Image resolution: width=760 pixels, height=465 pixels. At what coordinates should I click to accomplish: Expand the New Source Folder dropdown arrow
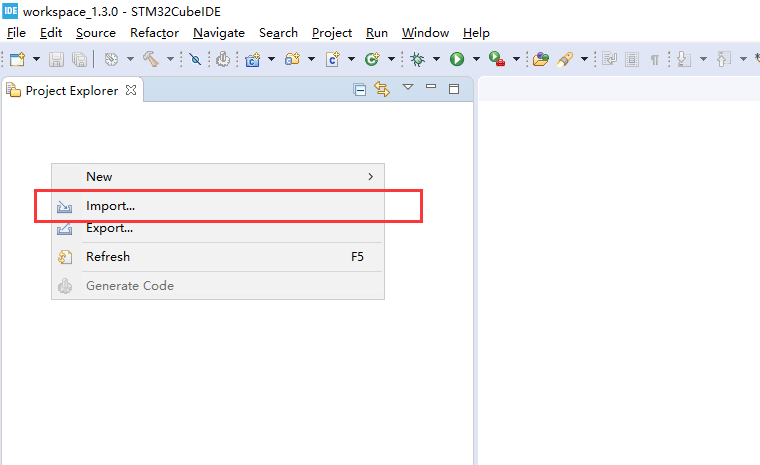click(311, 59)
